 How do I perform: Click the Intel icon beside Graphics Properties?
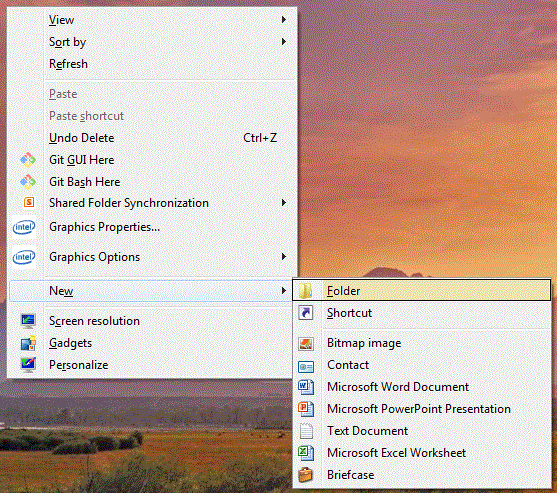point(24,227)
